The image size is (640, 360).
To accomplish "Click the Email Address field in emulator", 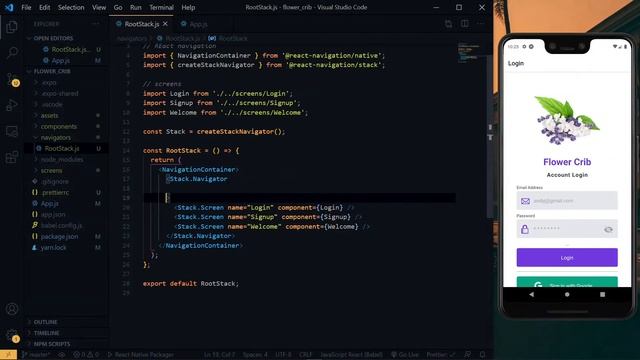I will [567, 200].
